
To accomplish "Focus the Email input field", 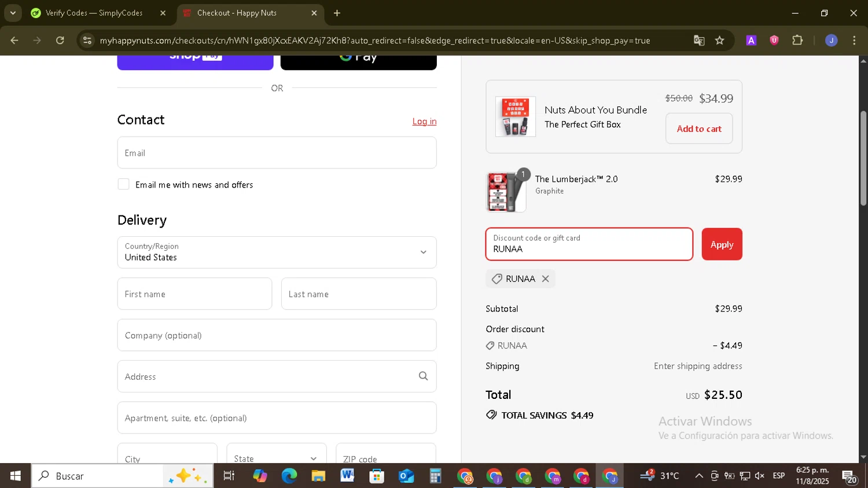I will click(277, 153).
